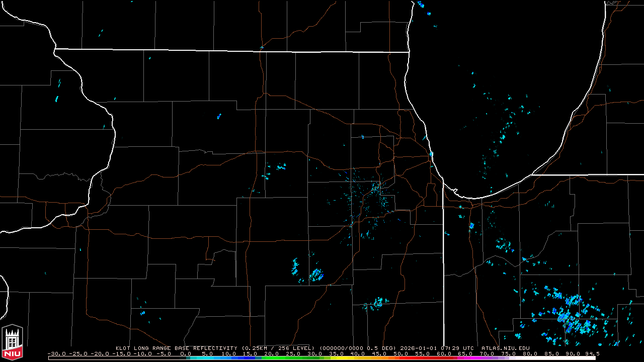Click the blue 15.0 dBZ color band

[x=251, y=358]
